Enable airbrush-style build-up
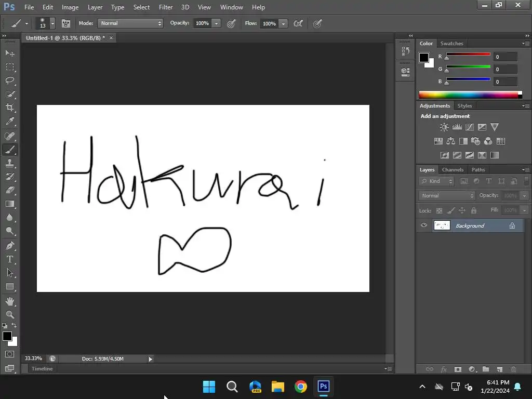532x399 pixels. click(x=298, y=23)
